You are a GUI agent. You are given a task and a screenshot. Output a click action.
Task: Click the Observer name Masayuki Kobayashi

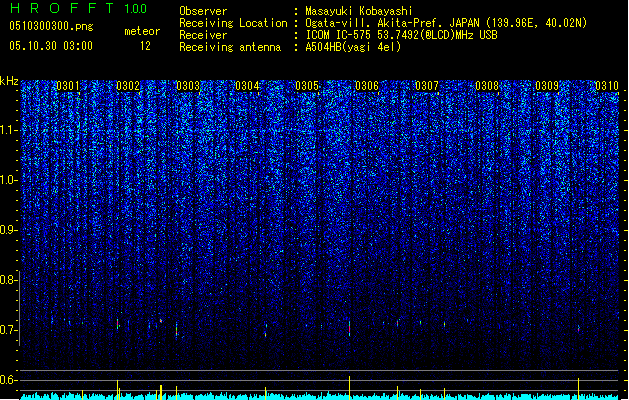[x=359, y=11]
